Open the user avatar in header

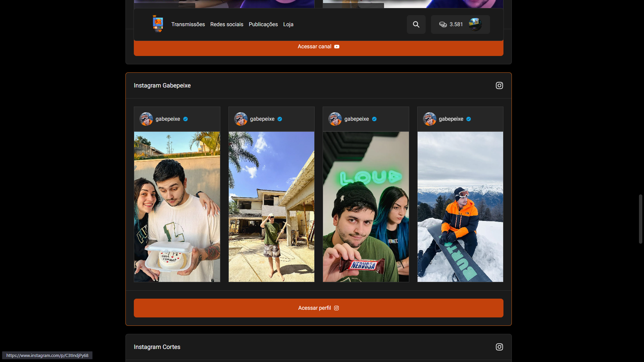click(x=475, y=24)
